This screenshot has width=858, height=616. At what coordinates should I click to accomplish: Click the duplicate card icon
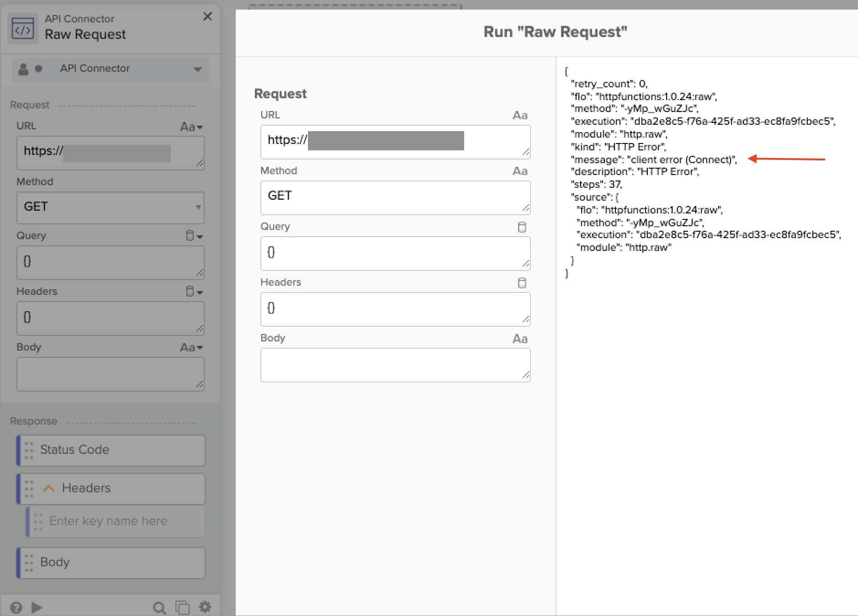(182, 607)
